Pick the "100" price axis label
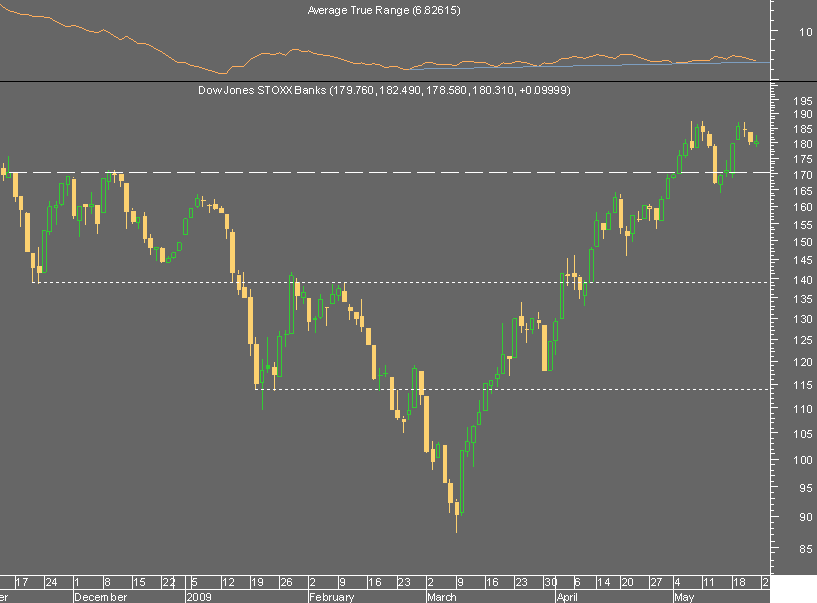The height and width of the screenshot is (603, 817). pyautogui.click(x=802, y=460)
